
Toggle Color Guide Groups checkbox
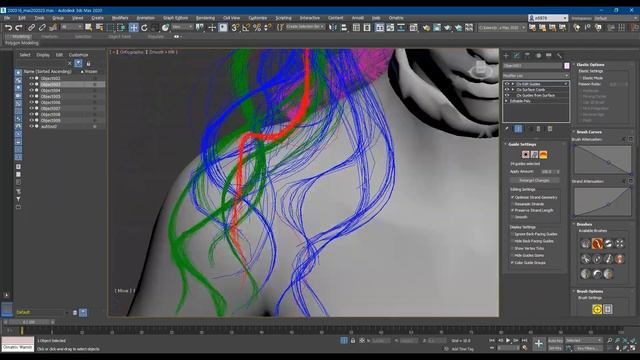[513, 263]
